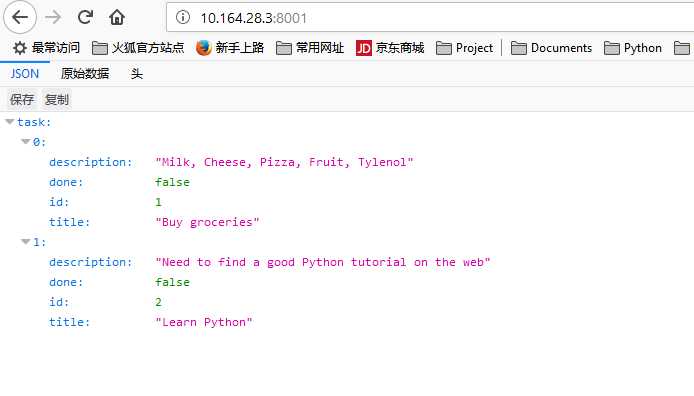Open the 常用网址 bookmark folder
Viewport: 694px width, 396px height.
click(309, 48)
